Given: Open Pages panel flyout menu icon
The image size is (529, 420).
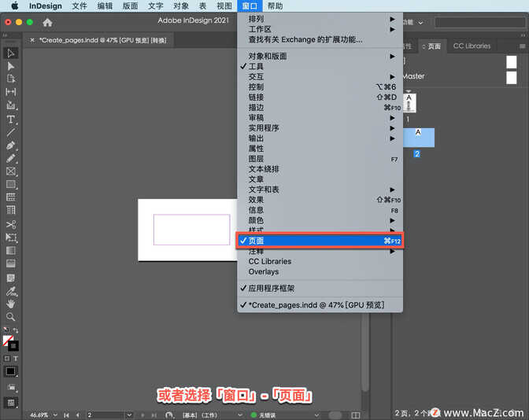Looking at the screenshot, I should pos(522,46).
